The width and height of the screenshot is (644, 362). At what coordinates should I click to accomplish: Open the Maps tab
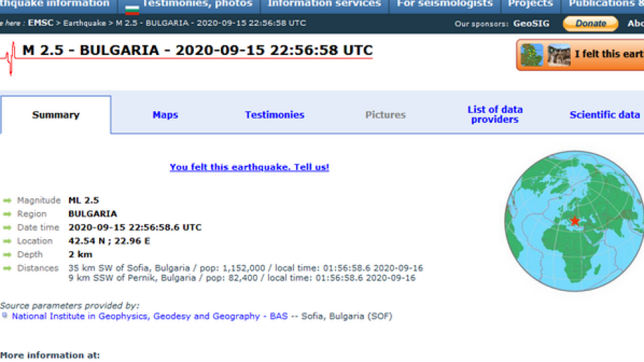(165, 115)
